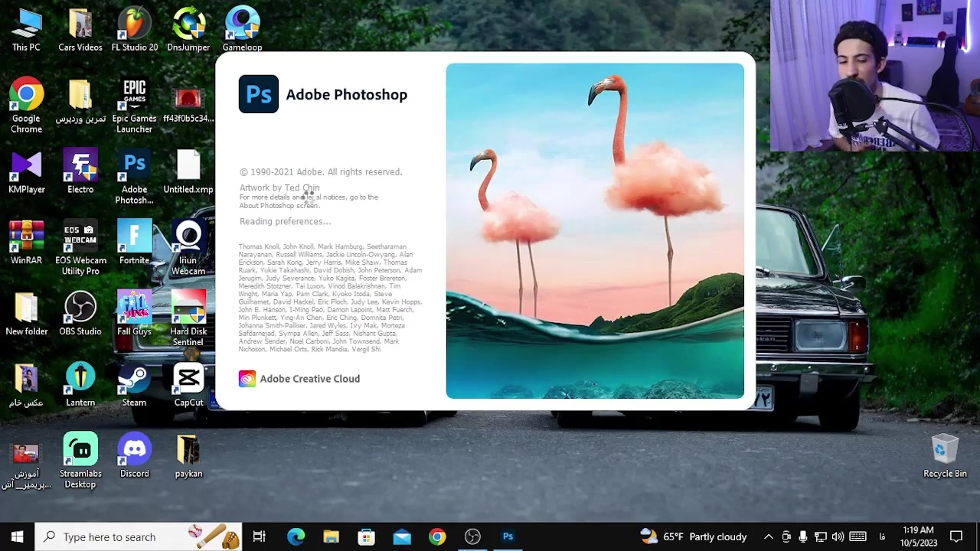Screen dimensions: 980x551
Task: Select the Steam shortcut
Action: point(134,386)
